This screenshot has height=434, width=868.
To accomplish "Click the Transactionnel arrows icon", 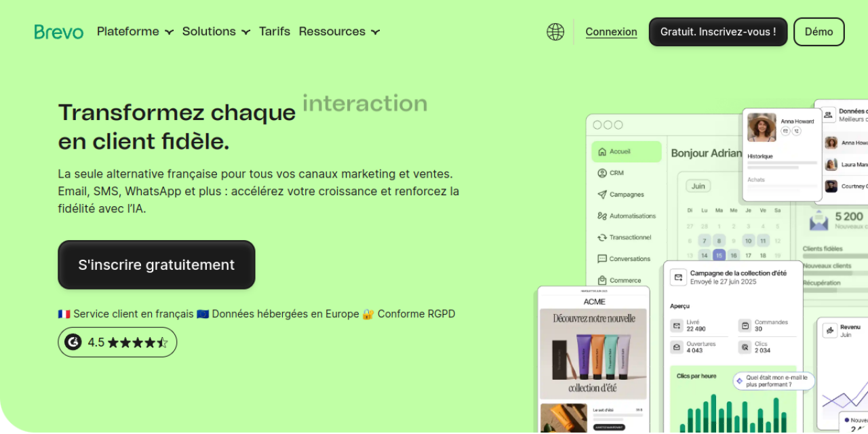I will coord(602,237).
